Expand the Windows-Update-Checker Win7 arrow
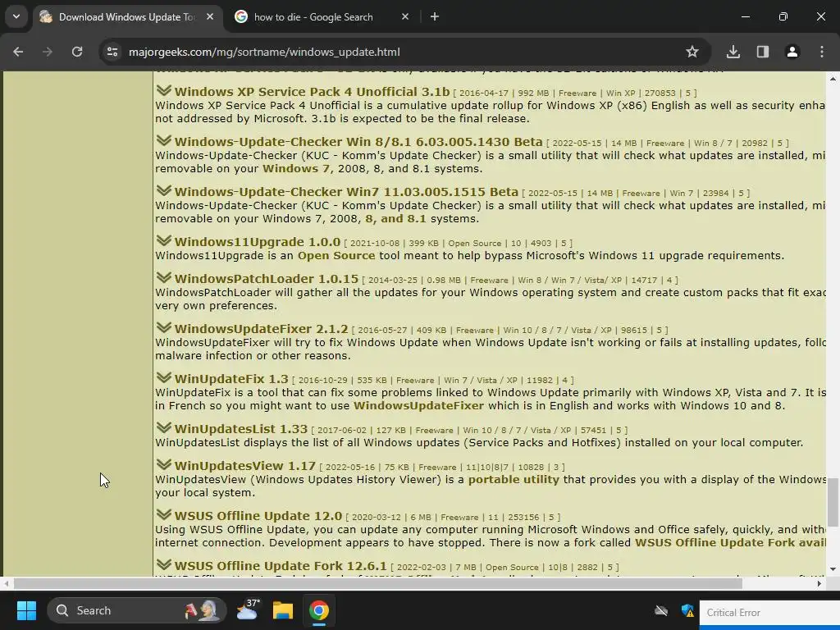 (x=164, y=190)
